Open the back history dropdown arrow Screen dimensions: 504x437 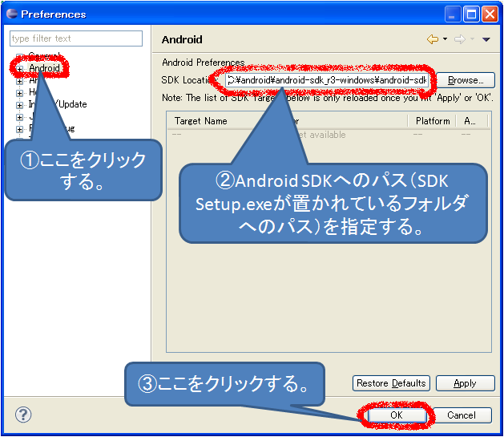click(x=445, y=39)
